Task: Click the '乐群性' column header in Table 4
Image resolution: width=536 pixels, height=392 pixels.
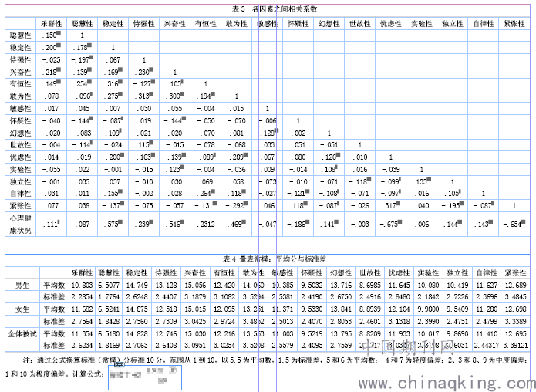Action: click(82, 272)
